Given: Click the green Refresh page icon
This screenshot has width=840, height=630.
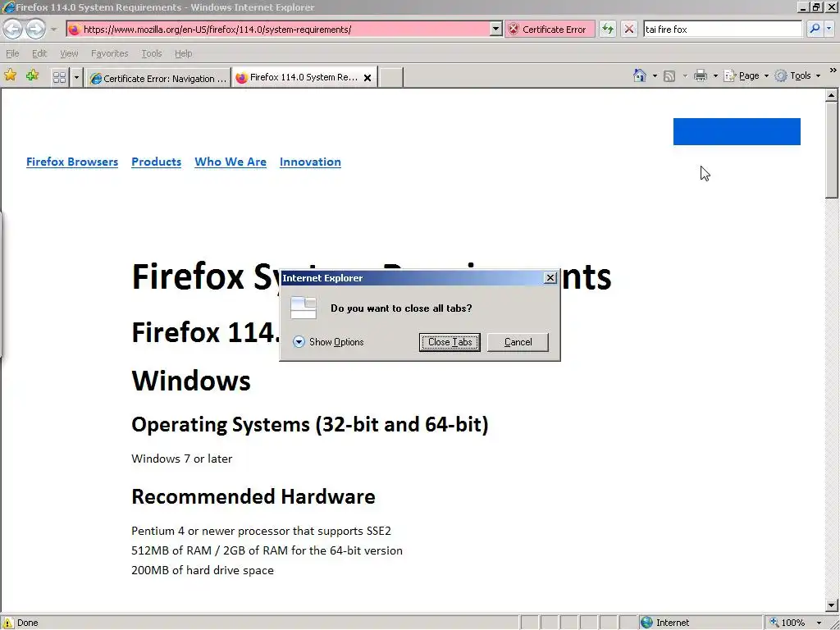Looking at the screenshot, I should (x=608, y=30).
